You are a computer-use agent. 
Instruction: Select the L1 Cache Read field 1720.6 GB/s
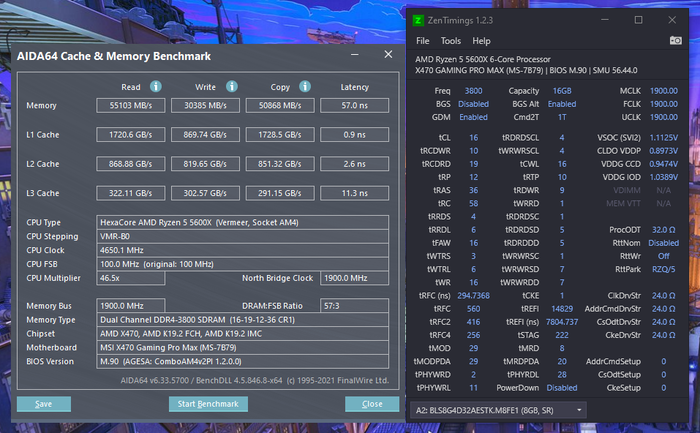[x=131, y=135]
